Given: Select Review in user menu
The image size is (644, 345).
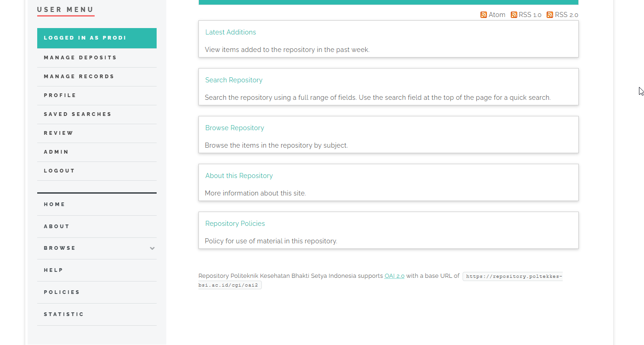Looking at the screenshot, I should pos(59,133).
